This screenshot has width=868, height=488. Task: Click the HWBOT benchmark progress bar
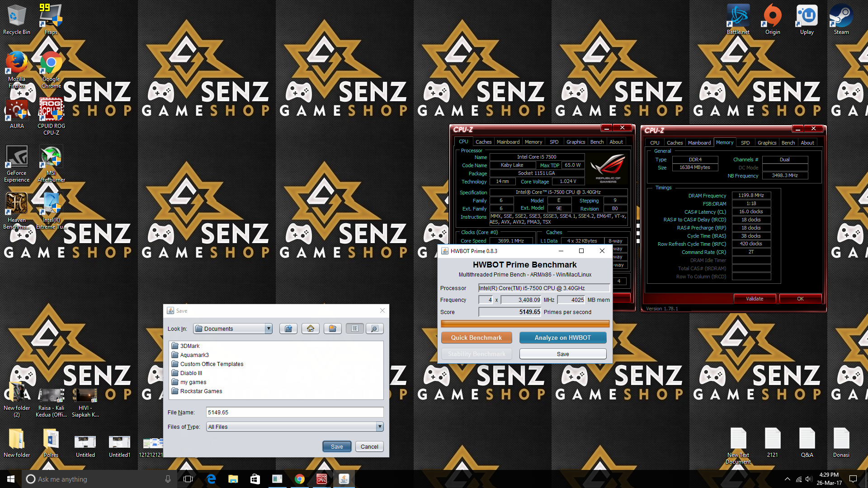(x=525, y=324)
